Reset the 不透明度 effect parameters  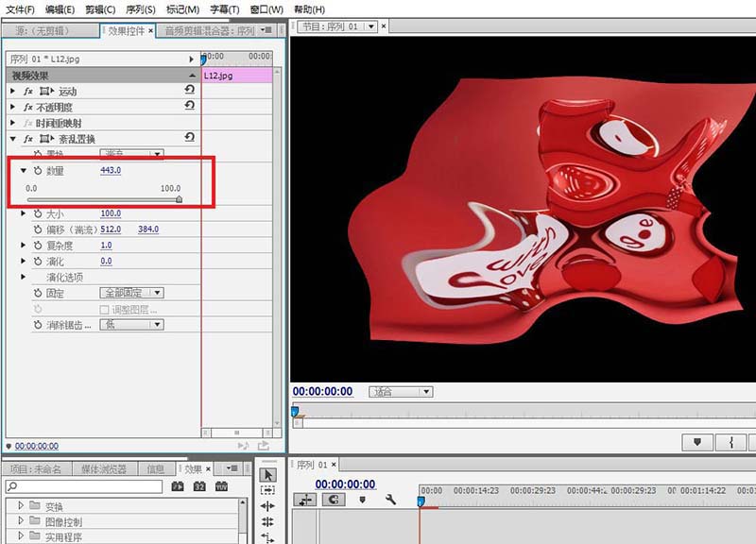tap(190, 106)
